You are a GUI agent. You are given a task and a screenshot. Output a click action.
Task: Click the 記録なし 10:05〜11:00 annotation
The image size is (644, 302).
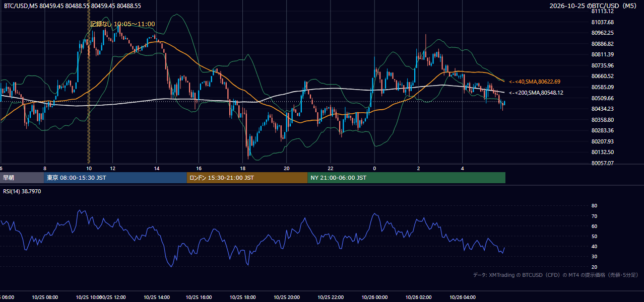[122, 24]
